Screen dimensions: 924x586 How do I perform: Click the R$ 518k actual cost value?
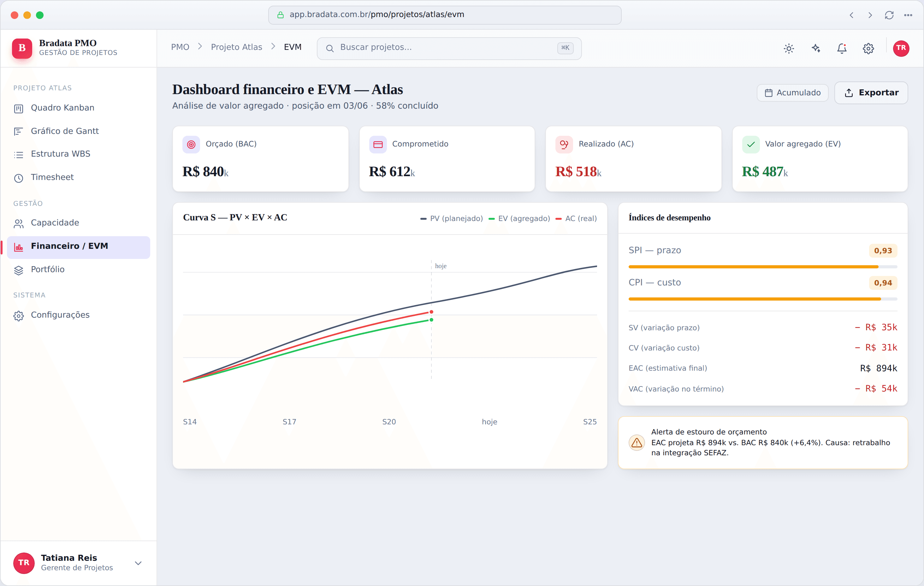pos(578,172)
